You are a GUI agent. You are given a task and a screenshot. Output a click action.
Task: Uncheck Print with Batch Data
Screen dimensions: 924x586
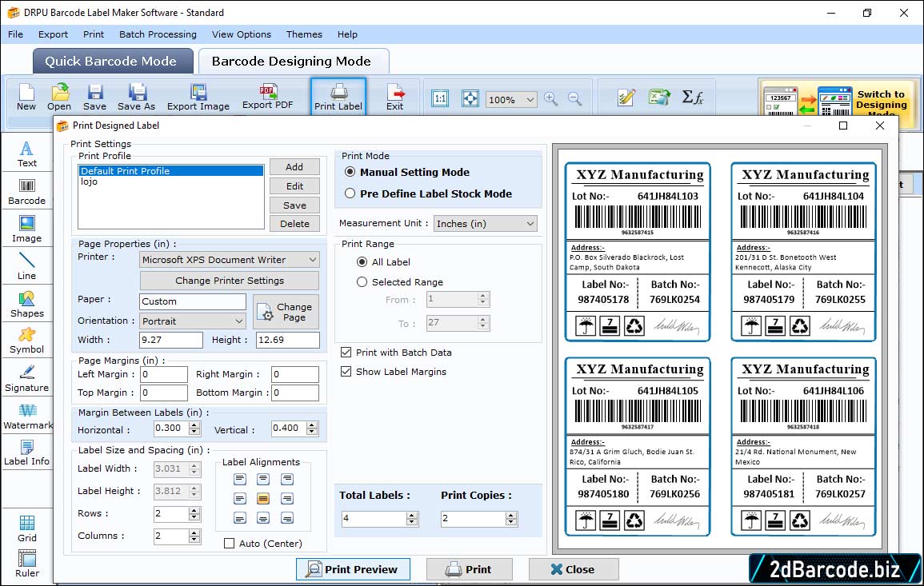[x=346, y=353]
